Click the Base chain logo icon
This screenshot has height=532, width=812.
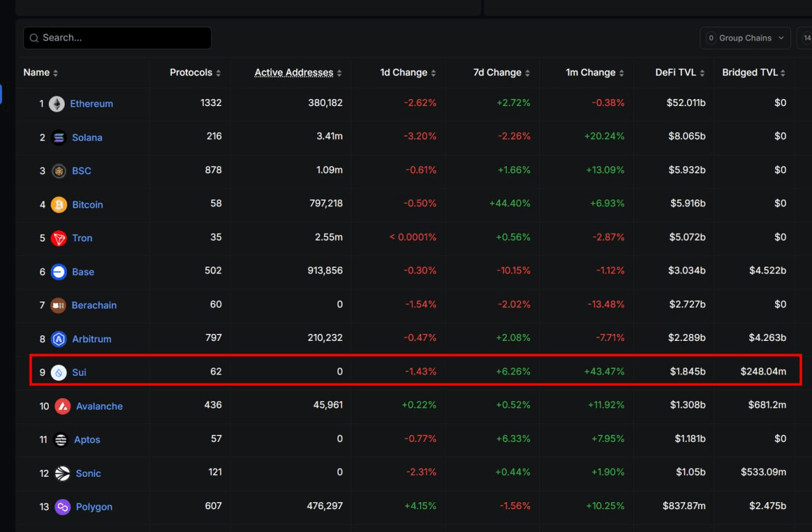pyautogui.click(x=59, y=272)
